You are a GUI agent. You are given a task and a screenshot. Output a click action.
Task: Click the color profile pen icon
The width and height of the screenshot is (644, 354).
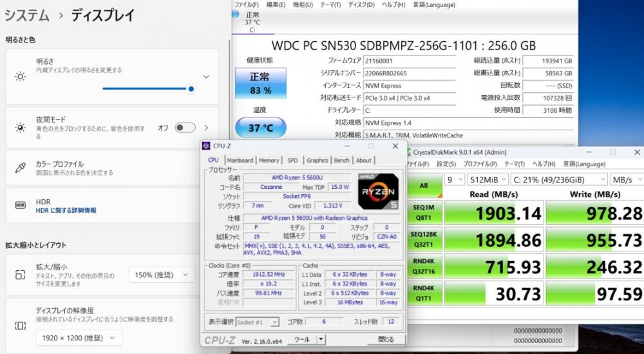click(x=20, y=168)
